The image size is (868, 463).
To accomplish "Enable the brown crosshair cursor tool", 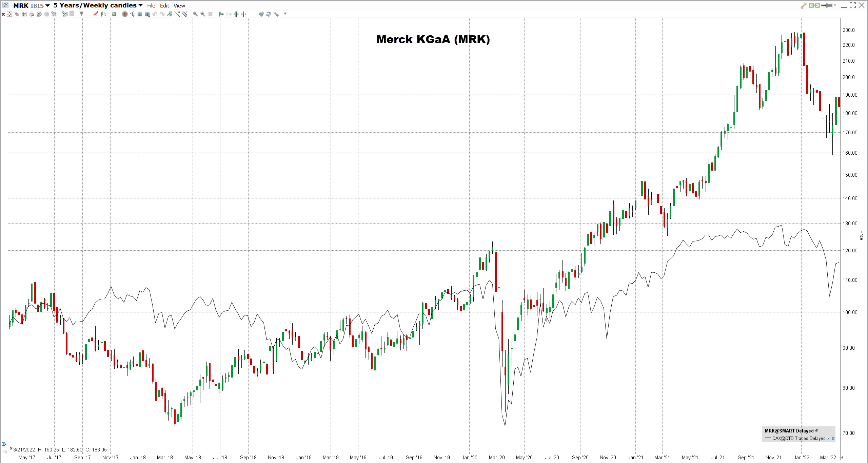I will [x=125, y=14].
